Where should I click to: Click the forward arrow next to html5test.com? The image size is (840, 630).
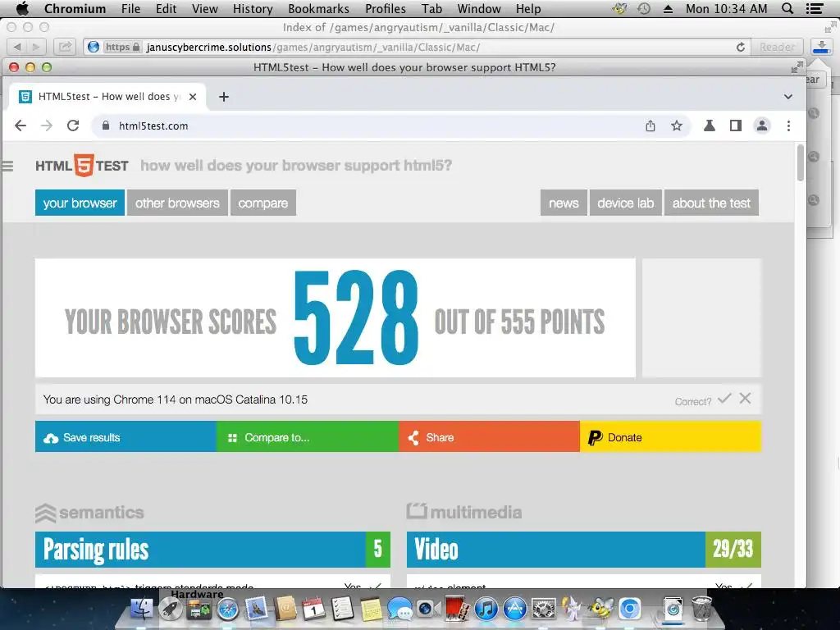pyautogui.click(x=47, y=126)
